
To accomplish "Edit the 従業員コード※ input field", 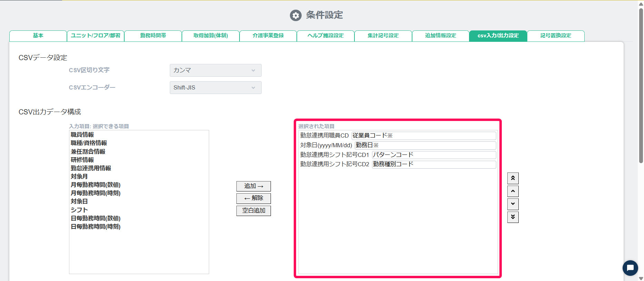I will tap(424, 136).
